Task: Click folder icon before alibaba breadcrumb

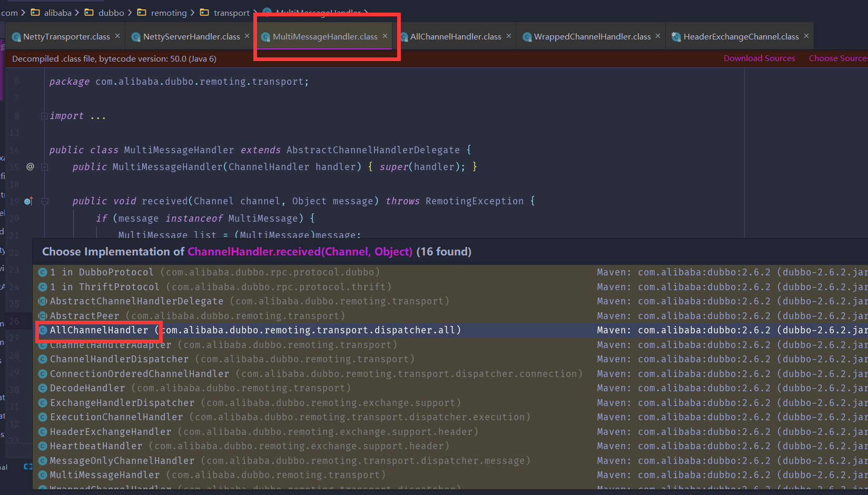Action: [35, 12]
